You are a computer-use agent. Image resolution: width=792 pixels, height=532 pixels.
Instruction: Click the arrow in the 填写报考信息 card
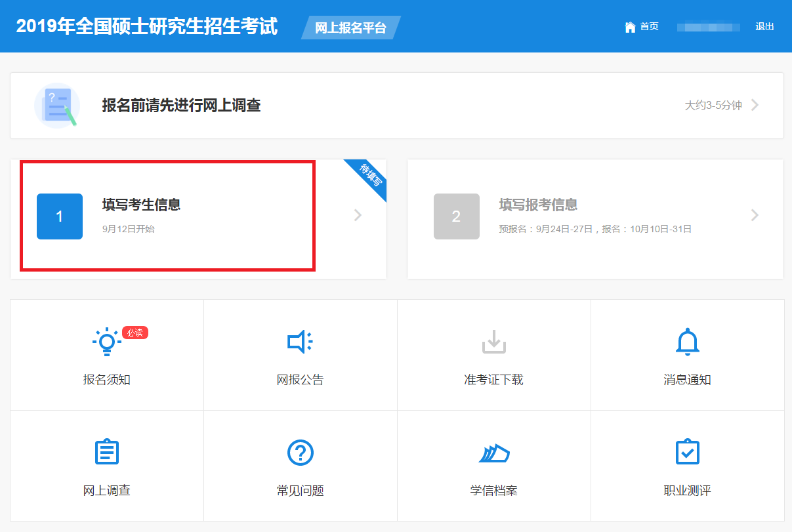(x=755, y=215)
